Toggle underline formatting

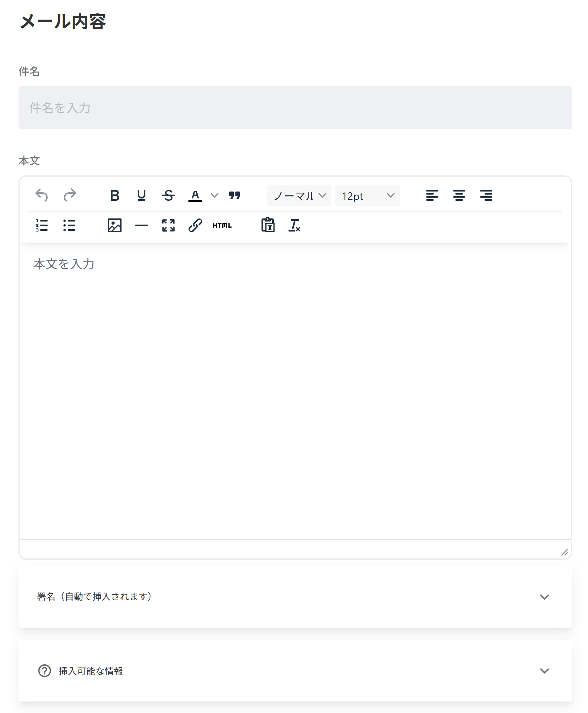(x=142, y=195)
